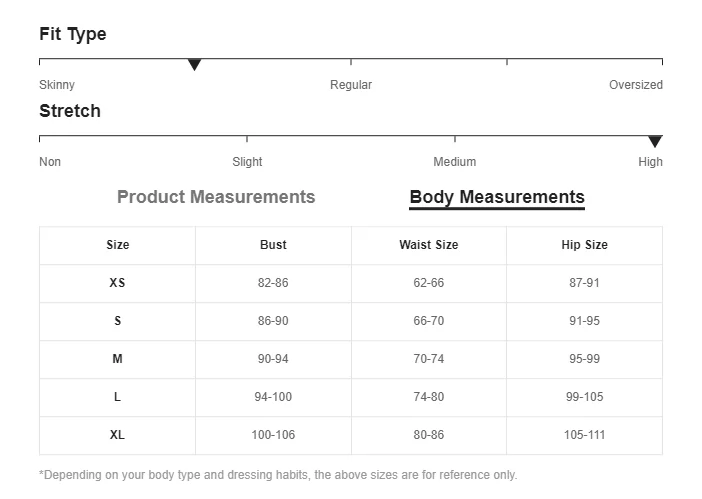Click the M size row label
Image resolution: width=702 pixels, height=499 pixels.
coord(117,359)
